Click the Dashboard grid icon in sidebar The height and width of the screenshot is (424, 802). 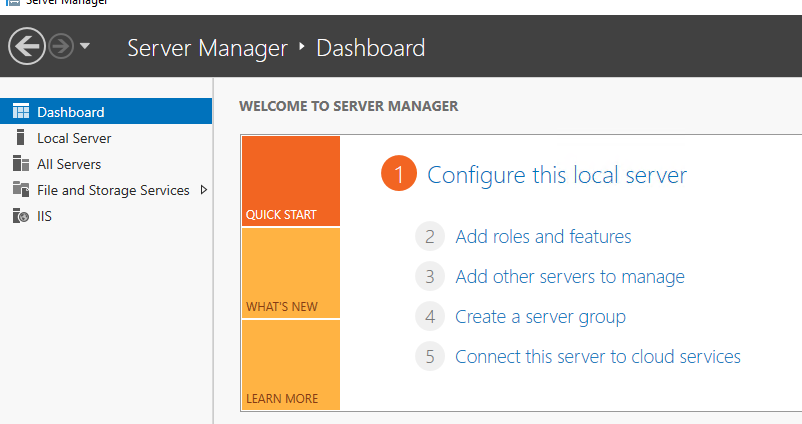pos(20,112)
